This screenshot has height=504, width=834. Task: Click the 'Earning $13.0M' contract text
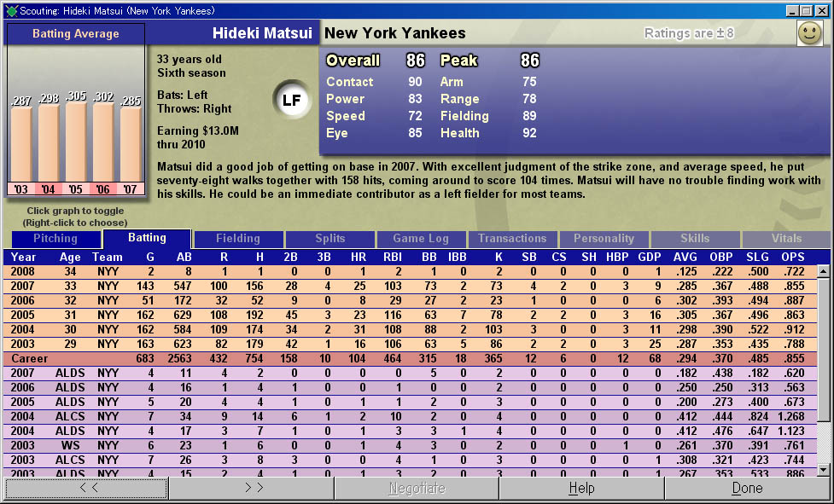pos(198,130)
